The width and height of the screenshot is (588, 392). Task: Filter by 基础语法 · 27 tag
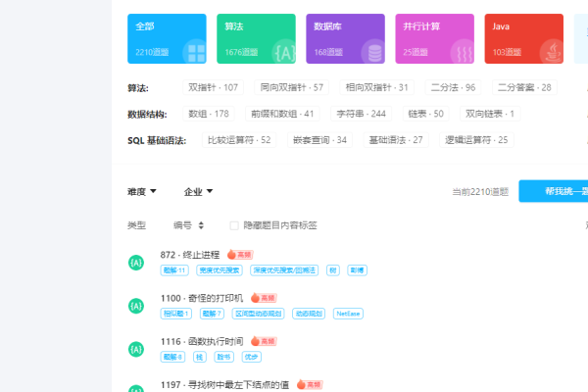click(x=396, y=140)
